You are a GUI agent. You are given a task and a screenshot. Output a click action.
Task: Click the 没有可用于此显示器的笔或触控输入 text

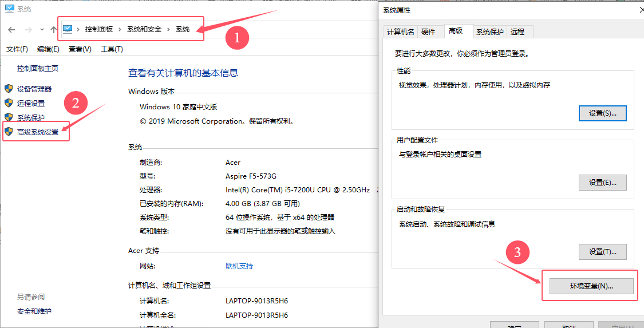[x=280, y=231]
